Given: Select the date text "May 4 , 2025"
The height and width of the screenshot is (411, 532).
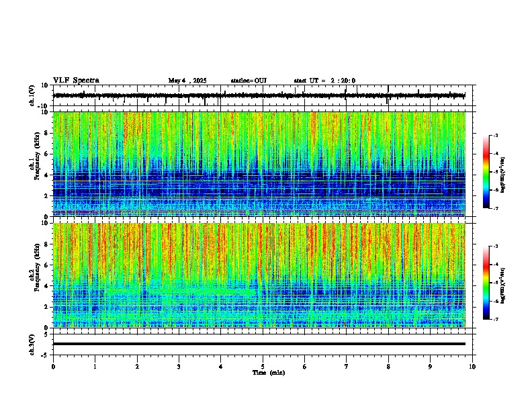Looking at the screenshot, I should [187, 81].
